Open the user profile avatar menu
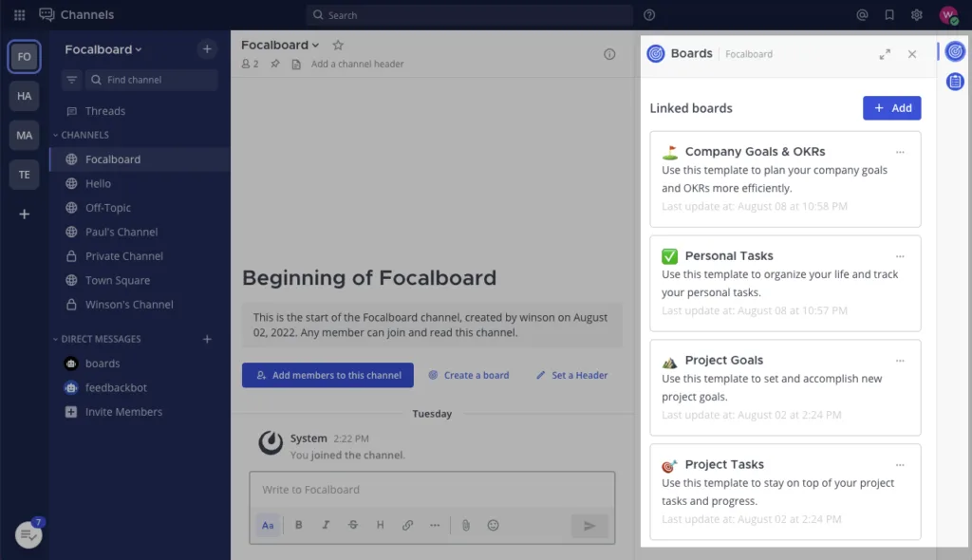This screenshot has height=560, width=972. (948, 15)
